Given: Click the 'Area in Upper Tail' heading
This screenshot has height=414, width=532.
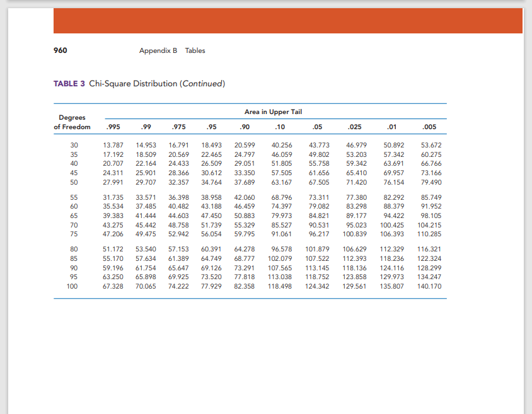Looking at the screenshot, I should click(273, 112).
